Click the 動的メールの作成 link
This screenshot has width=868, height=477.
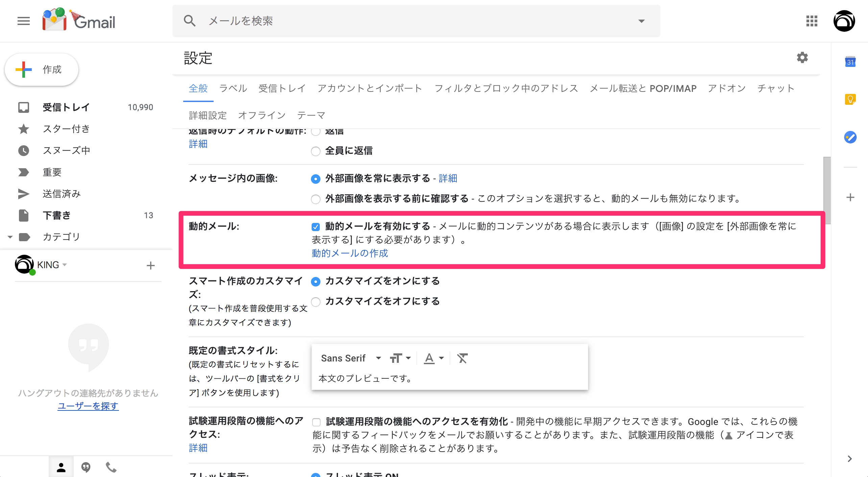[x=349, y=253]
